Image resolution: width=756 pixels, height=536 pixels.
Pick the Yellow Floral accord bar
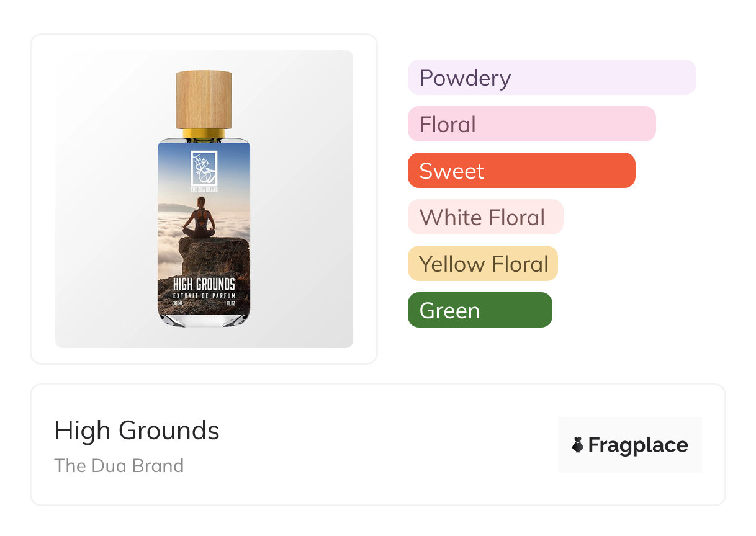[x=482, y=264]
